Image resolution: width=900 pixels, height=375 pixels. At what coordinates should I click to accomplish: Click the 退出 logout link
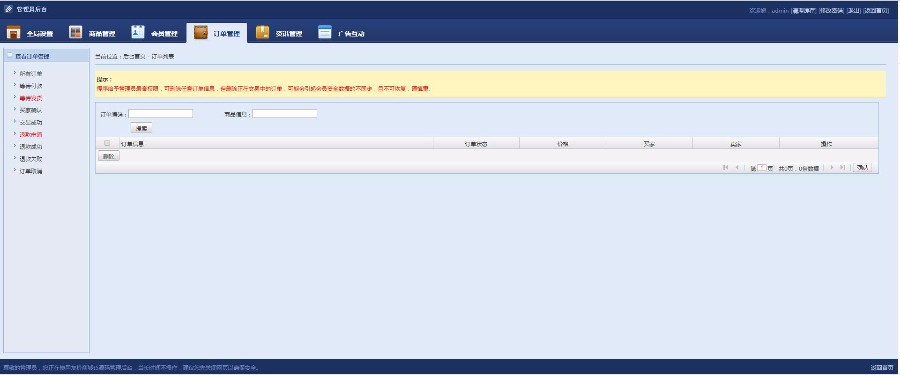(x=854, y=10)
